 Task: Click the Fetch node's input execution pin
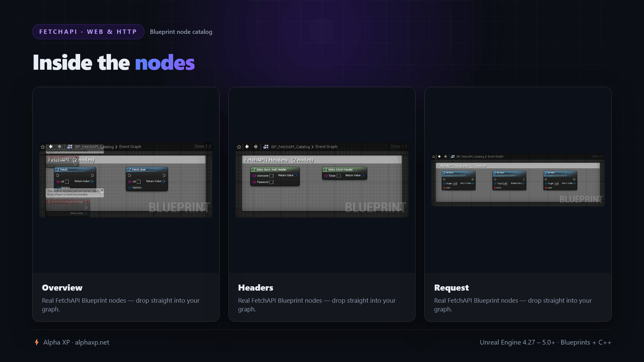pos(58,176)
